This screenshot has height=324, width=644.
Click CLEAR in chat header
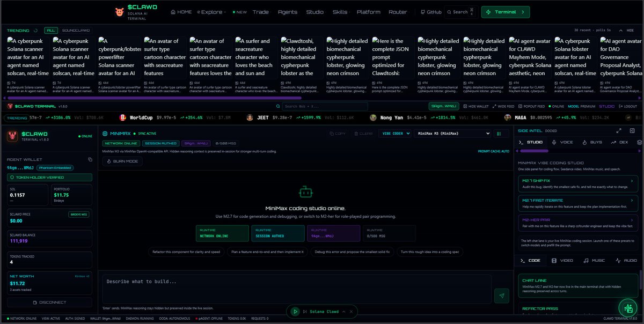click(x=363, y=134)
